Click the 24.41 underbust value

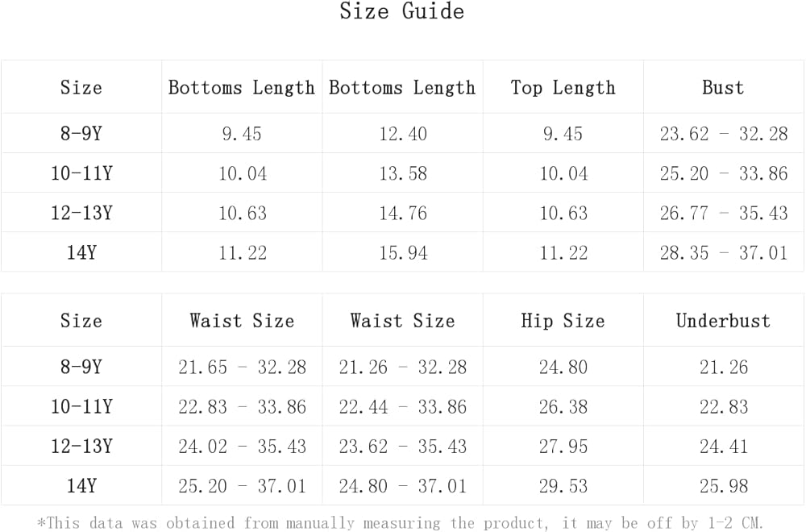click(x=723, y=447)
